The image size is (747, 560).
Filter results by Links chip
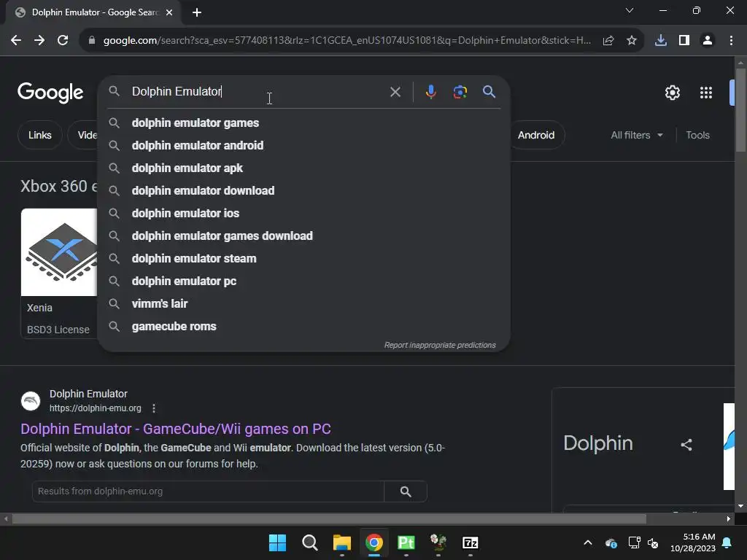pos(40,135)
